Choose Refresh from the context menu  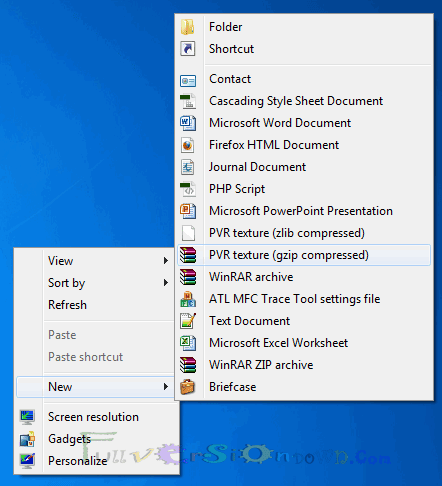point(95,305)
